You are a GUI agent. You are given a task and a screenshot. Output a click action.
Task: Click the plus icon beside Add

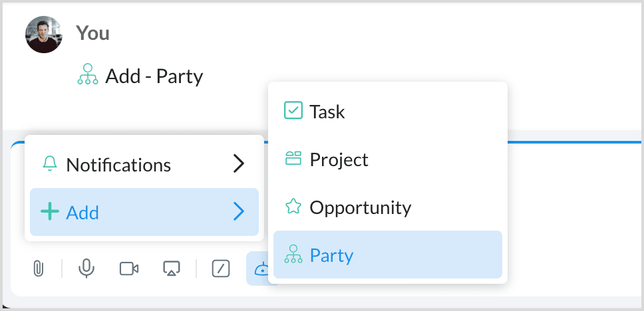click(50, 212)
